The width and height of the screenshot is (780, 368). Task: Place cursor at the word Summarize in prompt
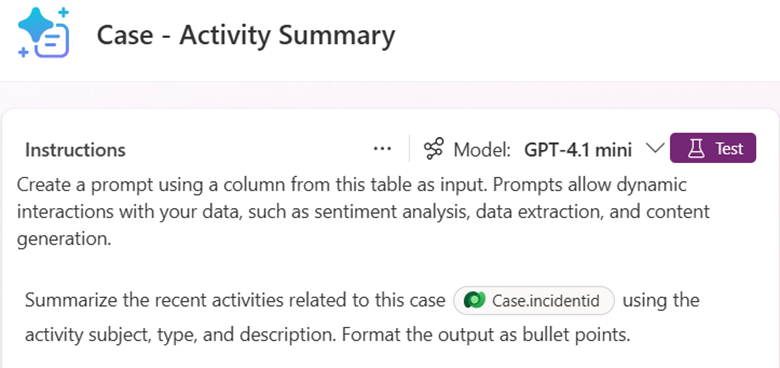pyautogui.click(x=63, y=301)
